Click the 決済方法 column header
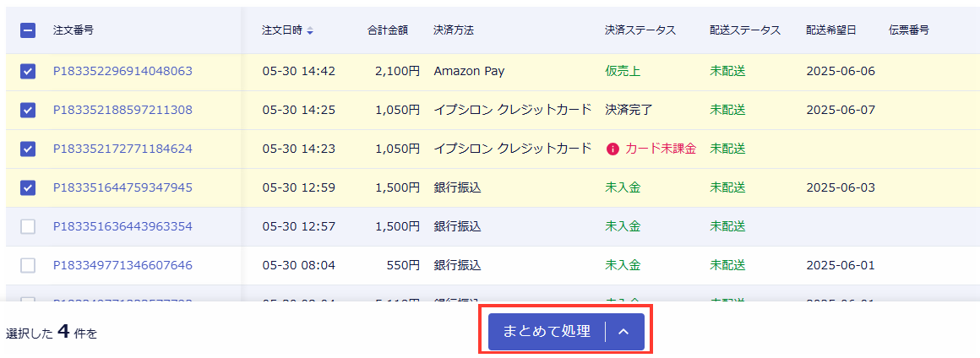Viewport: 980px width, 358px height. 454,30
